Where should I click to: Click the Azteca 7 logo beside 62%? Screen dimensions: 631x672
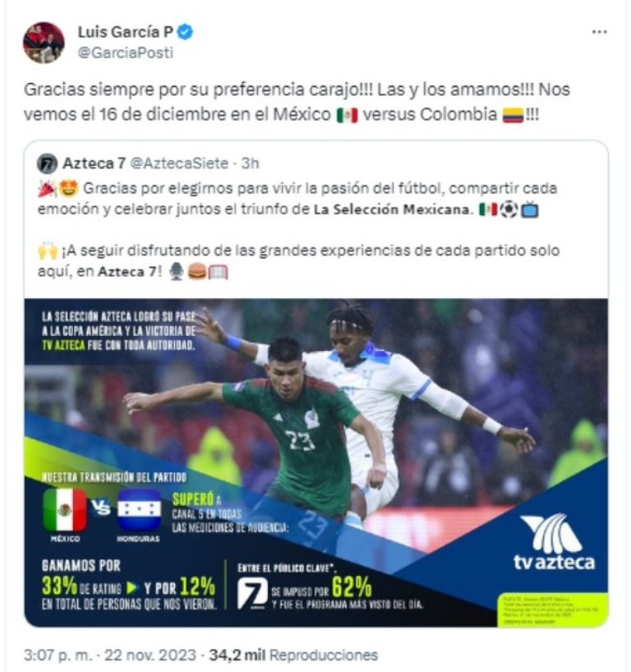click(x=252, y=593)
